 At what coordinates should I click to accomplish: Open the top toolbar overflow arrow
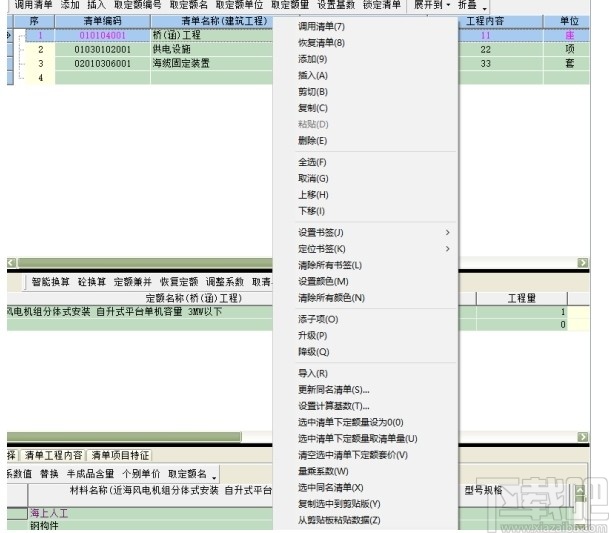[484, 8]
